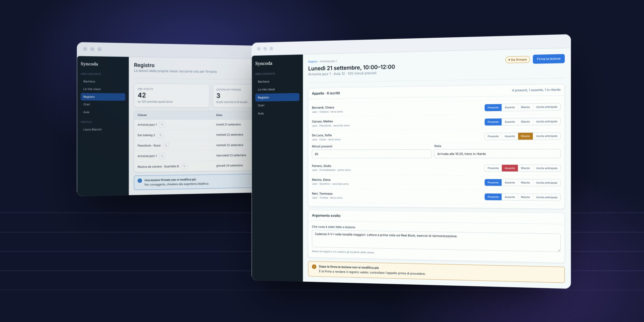Open Aule in the Registro list window sidebar
644x322 pixels.
(103, 112)
